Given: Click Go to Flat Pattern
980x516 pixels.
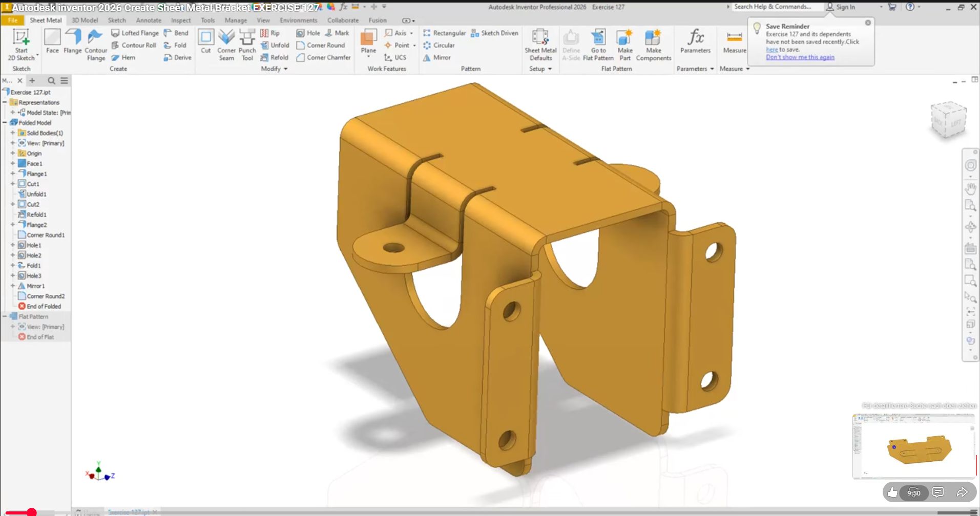Looking at the screenshot, I should (x=598, y=44).
